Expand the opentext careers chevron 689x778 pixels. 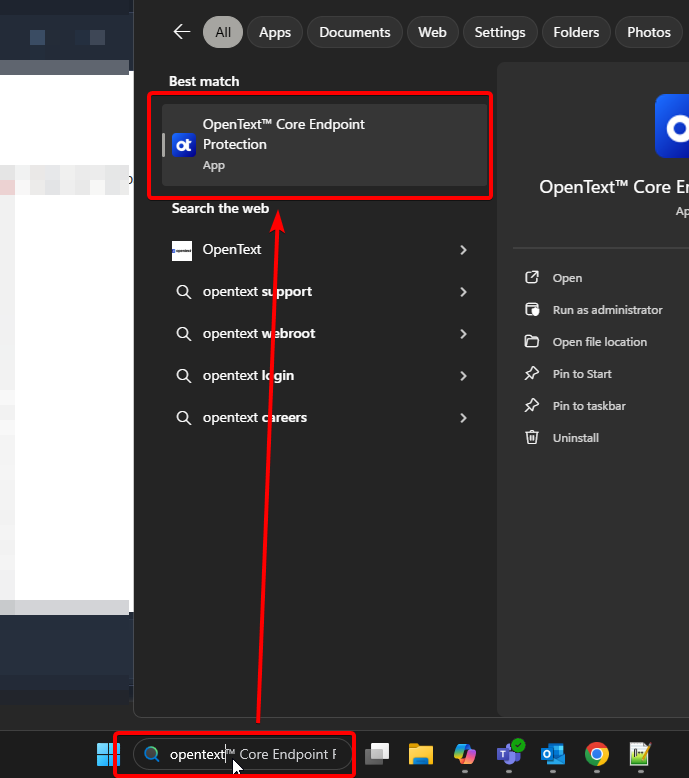(463, 418)
